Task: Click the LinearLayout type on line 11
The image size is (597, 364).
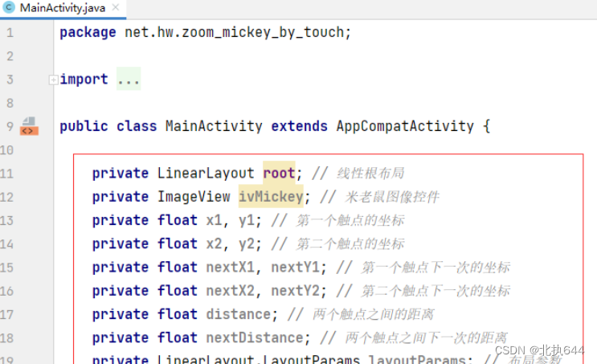Action: tap(206, 174)
